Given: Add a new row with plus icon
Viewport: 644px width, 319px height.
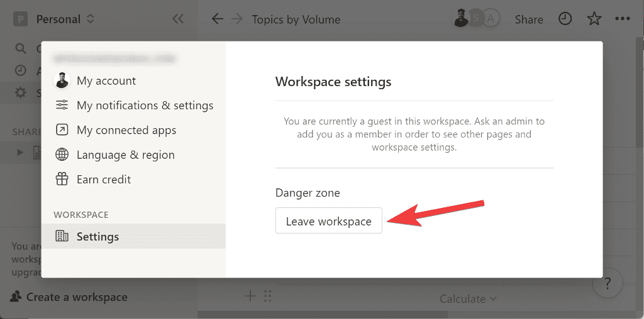Looking at the screenshot, I should coord(250,296).
